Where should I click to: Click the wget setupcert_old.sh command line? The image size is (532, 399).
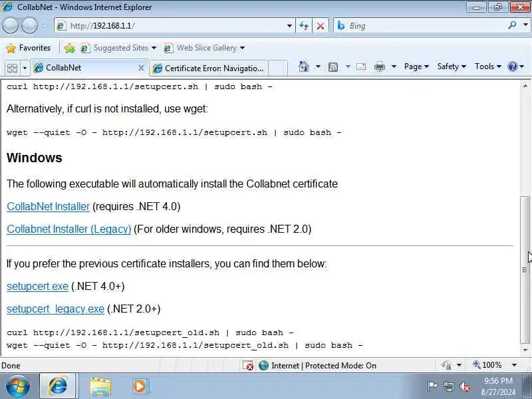click(185, 345)
